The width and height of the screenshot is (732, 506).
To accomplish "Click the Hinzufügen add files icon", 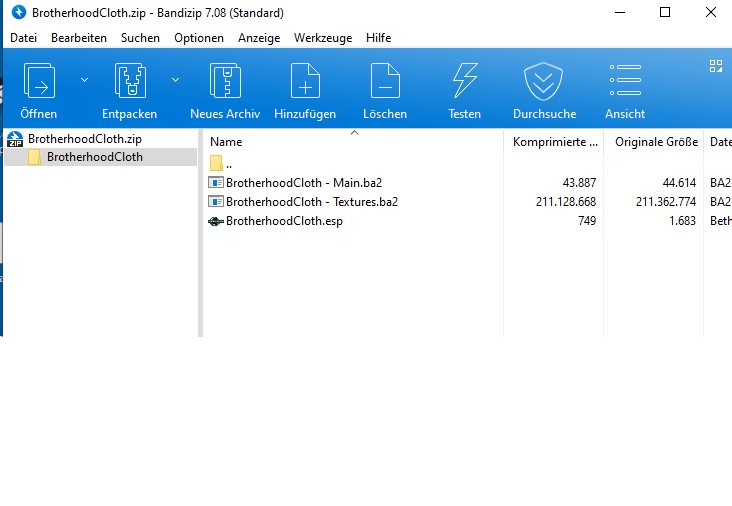I will click(x=305, y=81).
